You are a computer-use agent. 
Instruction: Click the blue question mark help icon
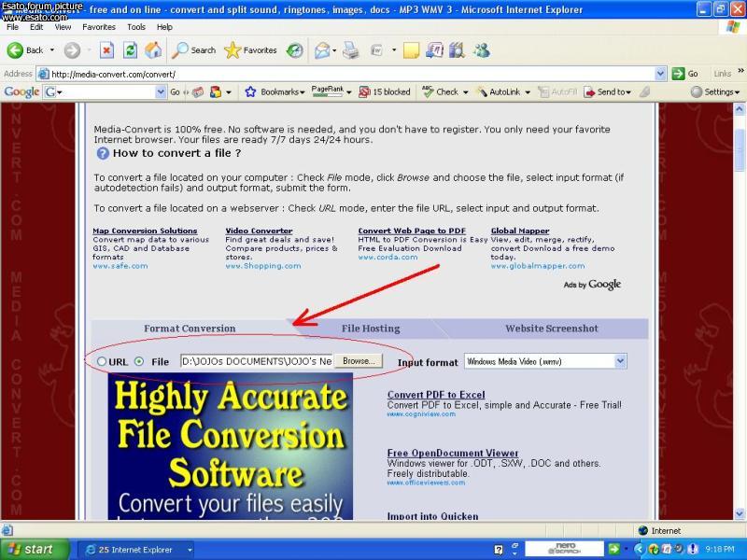pyautogui.click(x=103, y=153)
